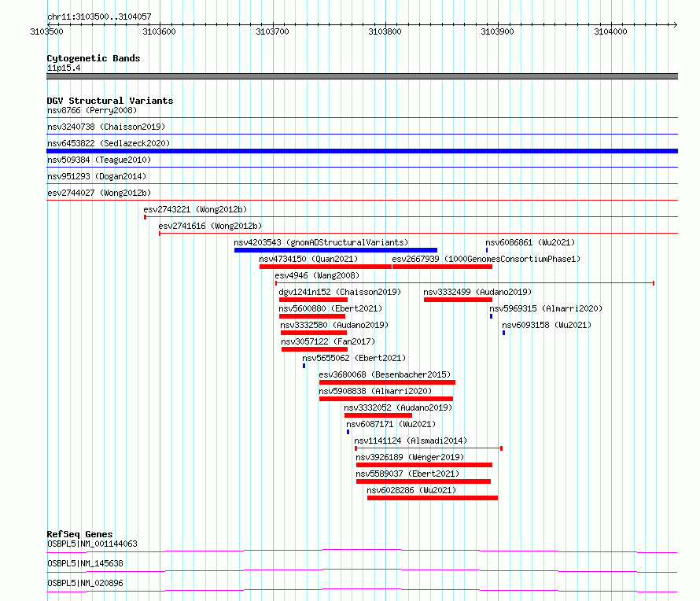Open the OSBPL5|NM_001144063 gene label
Image resolution: width=700 pixels, height=601 pixels.
coord(92,544)
